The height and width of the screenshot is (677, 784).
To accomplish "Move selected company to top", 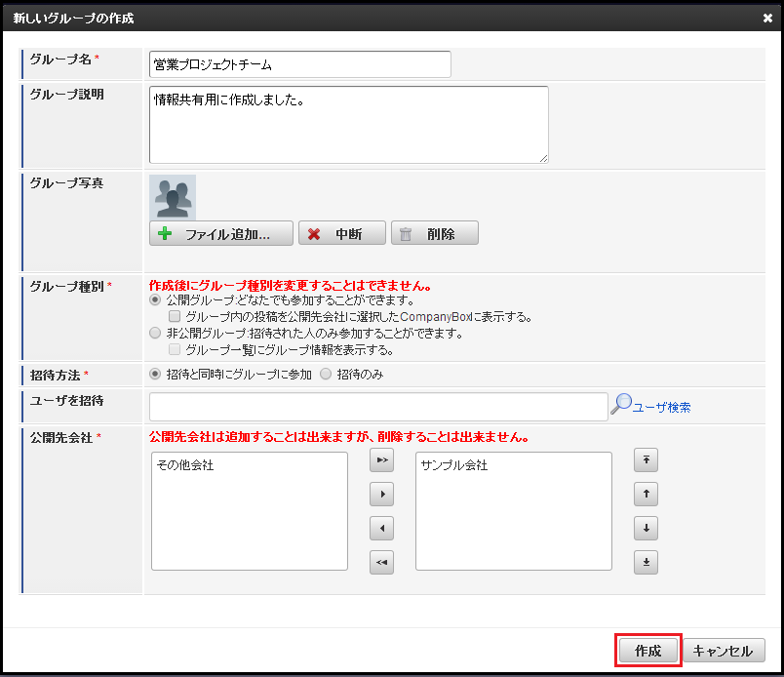I will (x=646, y=459).
